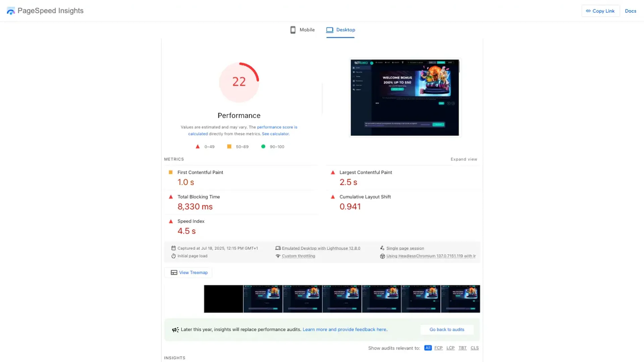Click the treemap icon in View Treemap
The height and width of the screenshot is (362, 644).
(174, 273)
